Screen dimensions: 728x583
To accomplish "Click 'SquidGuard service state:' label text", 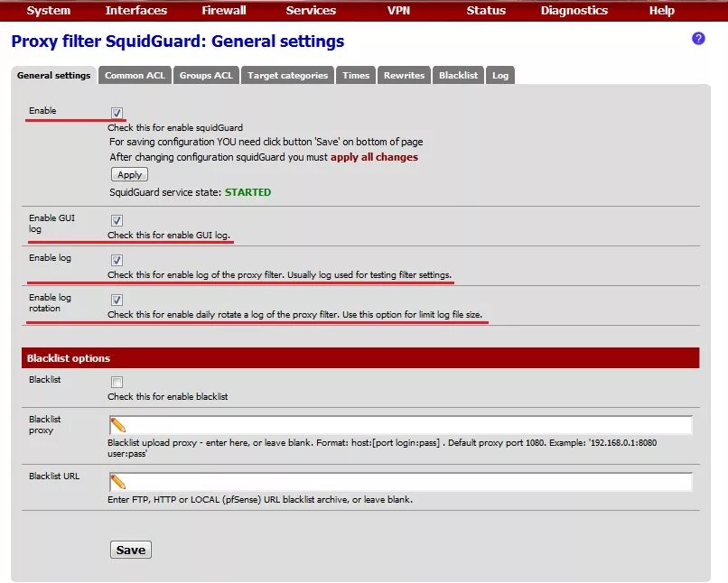I will tap(165, 192).
